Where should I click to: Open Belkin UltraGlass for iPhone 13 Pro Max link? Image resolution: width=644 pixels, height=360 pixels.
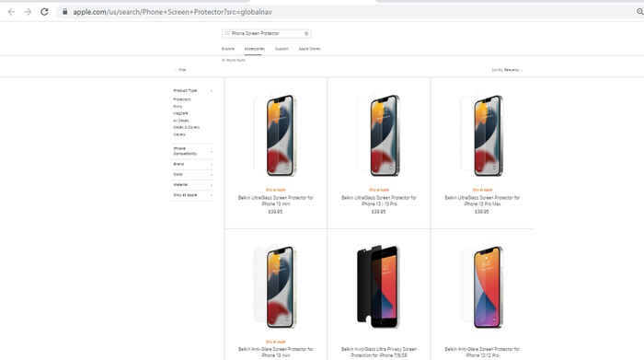coord(482,201)
